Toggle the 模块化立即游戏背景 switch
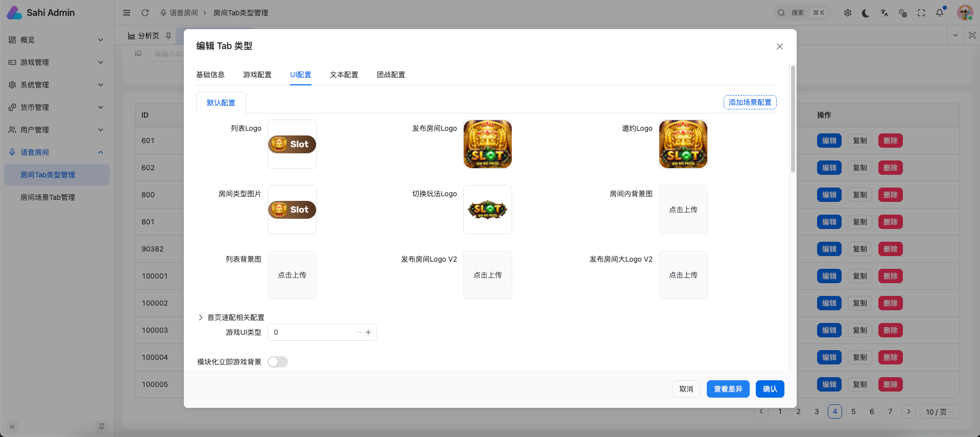 click(278, 362)
